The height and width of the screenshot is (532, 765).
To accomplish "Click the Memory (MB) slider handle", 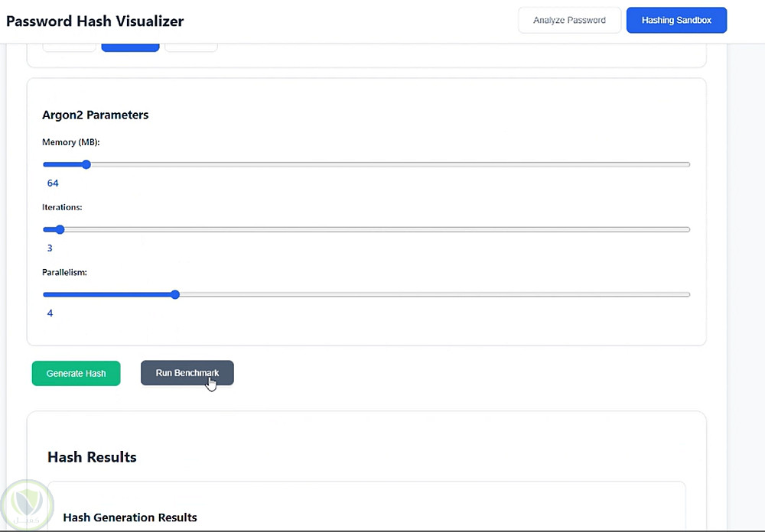I will pyautogui.click(x=86, y=164).
